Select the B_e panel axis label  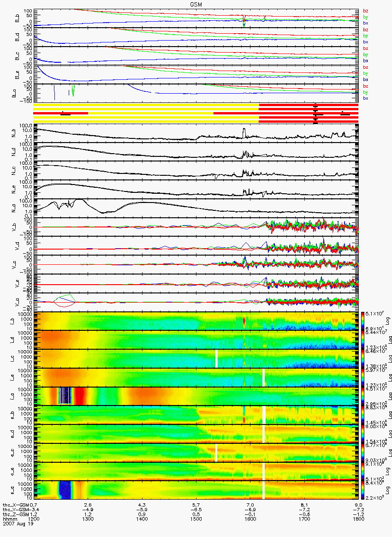click(17, 75)
